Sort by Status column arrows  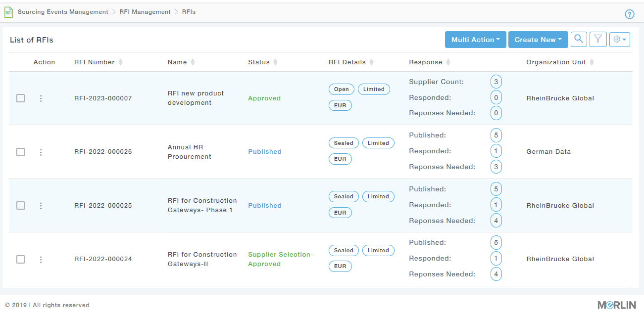[x=276, y=62]
